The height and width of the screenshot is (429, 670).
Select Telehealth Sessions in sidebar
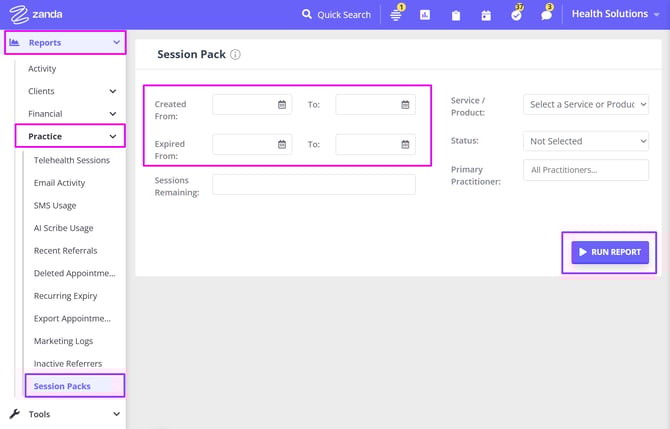tap(71, 160)
